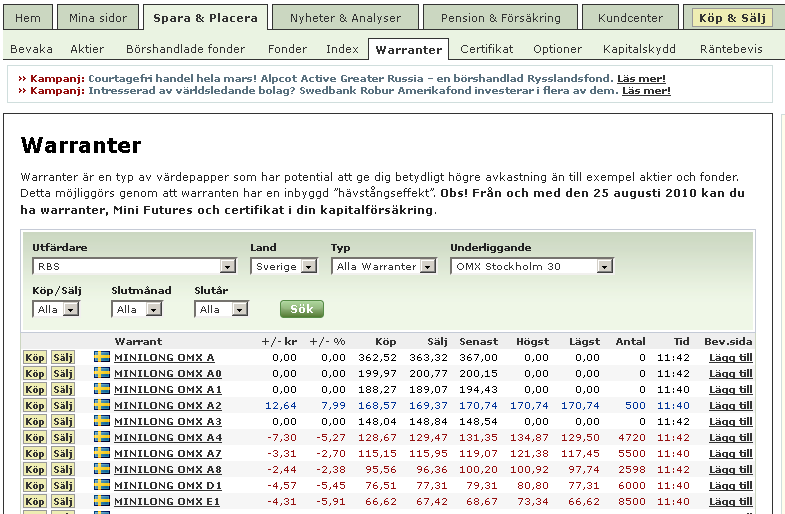
Task: Open the Slutmånad filter dropdown
Action: tap(137, 309)
